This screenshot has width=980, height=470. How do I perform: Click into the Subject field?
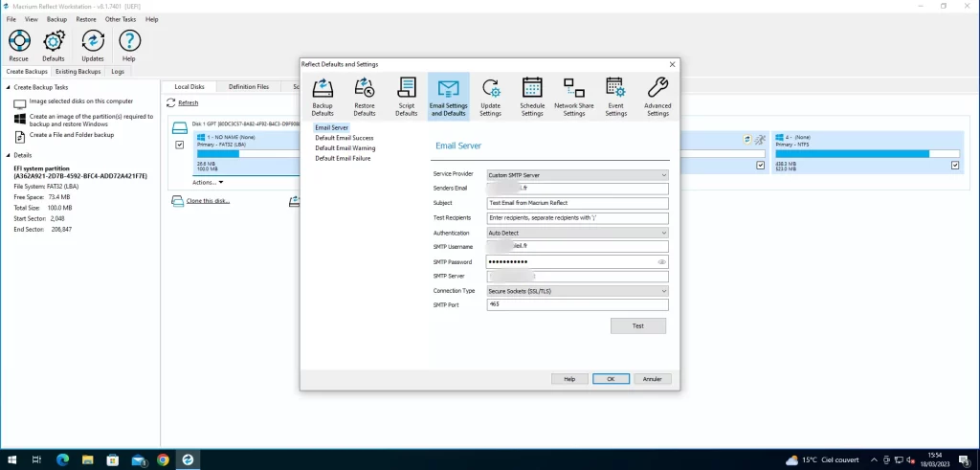(577, 203)
